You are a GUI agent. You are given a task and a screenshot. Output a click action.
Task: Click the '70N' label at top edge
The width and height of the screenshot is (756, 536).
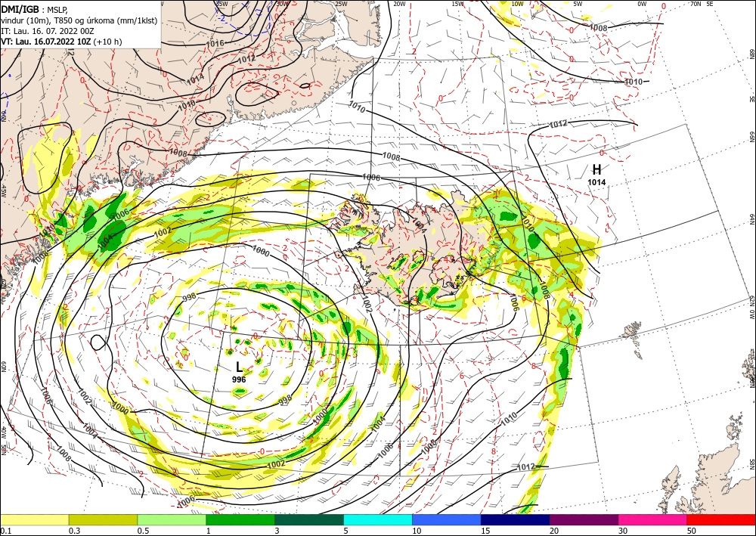[x=696, y=4]
